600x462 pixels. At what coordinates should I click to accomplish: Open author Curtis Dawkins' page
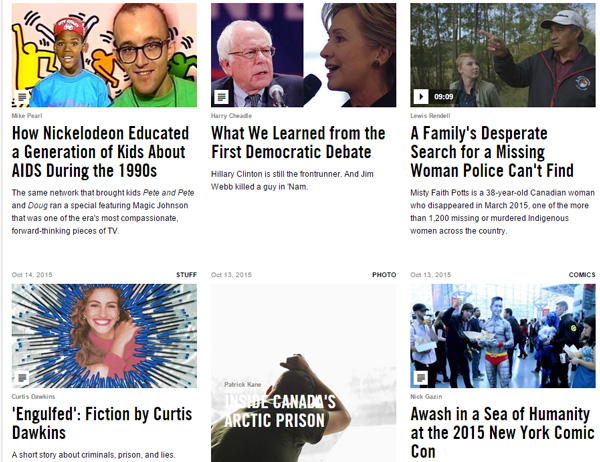coord(33,397)
